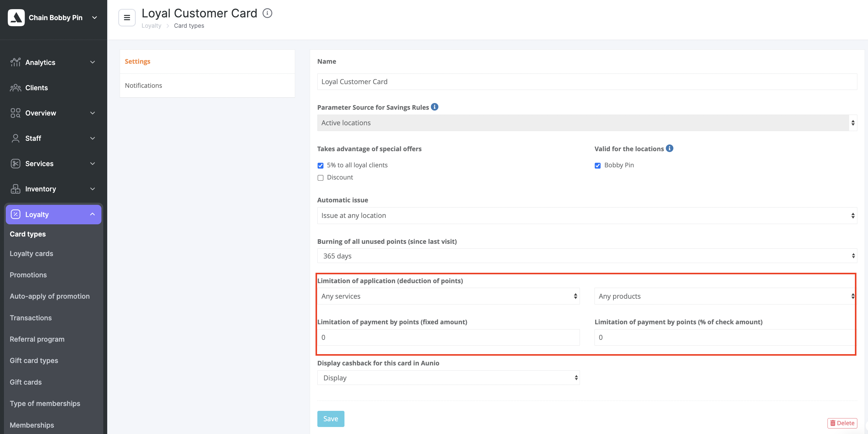The height and width of the screenshot is (434, 868).
Task: Expand the Staff sidebar section chevron
Action: tap(93, 138)
